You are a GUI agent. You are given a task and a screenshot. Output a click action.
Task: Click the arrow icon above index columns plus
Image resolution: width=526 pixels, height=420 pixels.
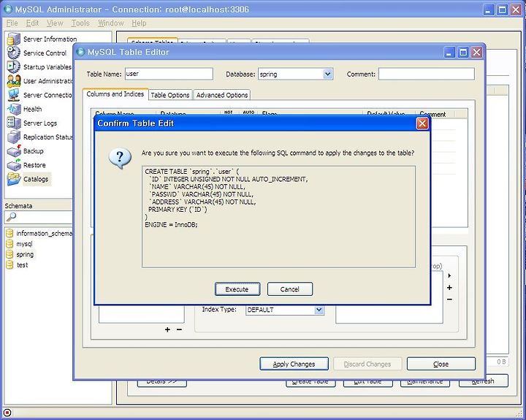449,276
